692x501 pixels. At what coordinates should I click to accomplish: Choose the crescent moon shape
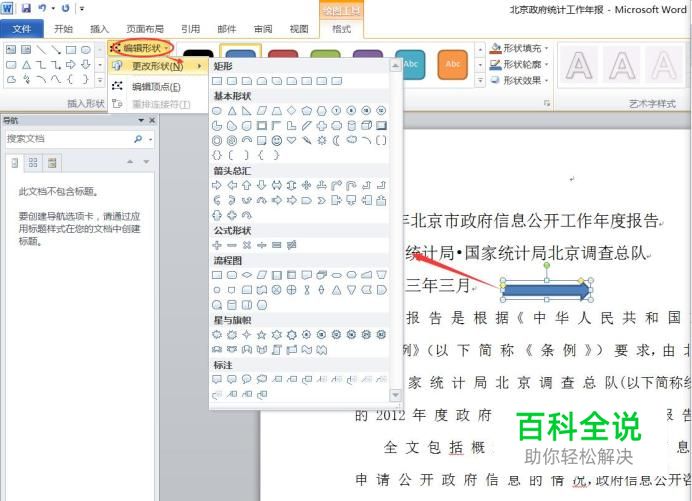click(x=337, y=140)
